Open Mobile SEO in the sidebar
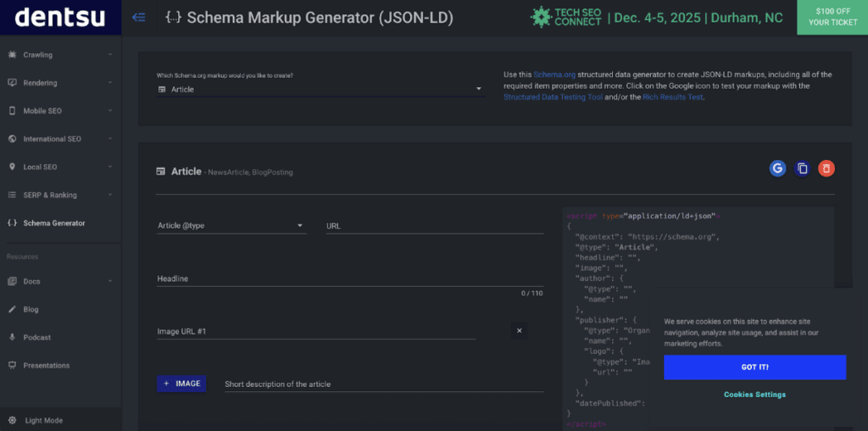The height and width of the screenshot is (431, 868). point(60,111)
